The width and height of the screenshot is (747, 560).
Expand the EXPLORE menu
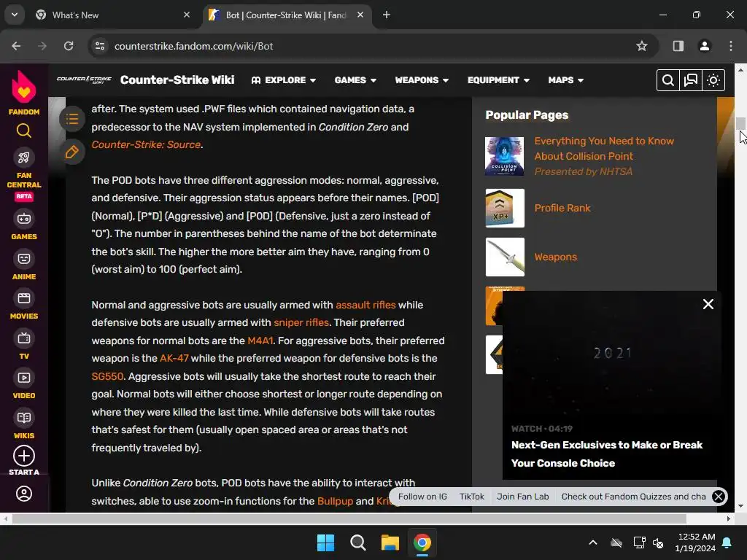point(284,80)
